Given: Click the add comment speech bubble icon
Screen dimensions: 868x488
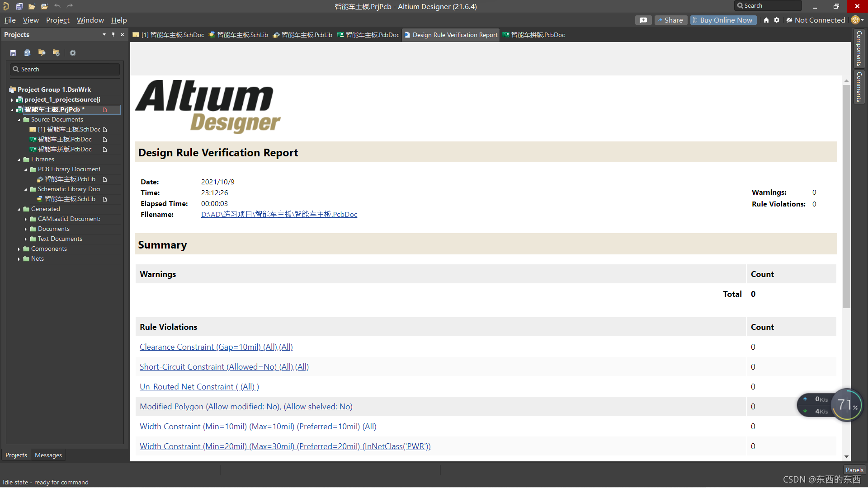Looking at the screenshot, I should [x=643, y=20].
